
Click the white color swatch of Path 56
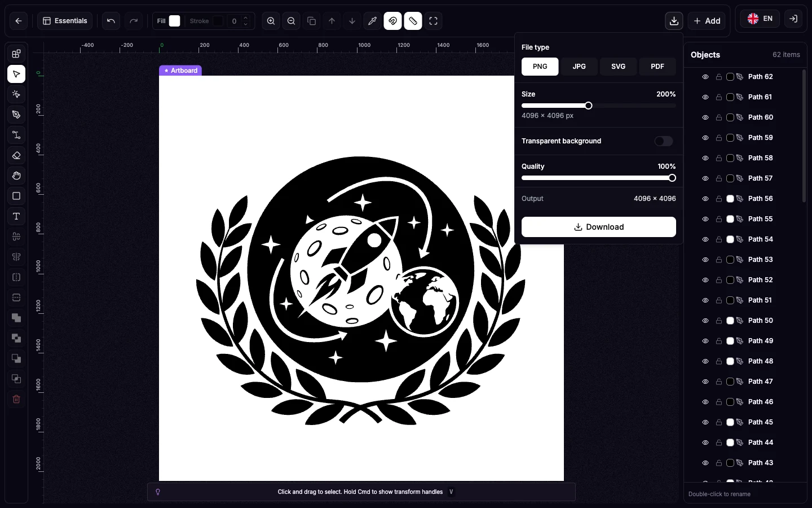(730, 199)
